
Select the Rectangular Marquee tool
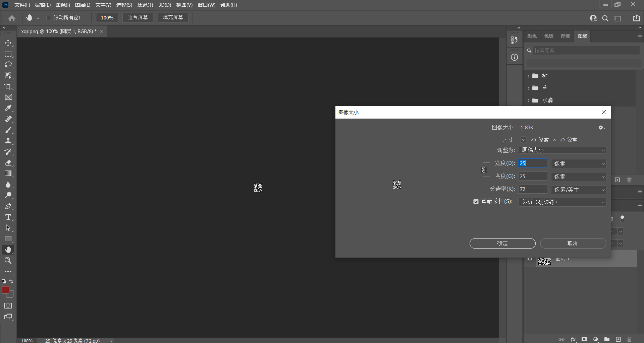[x=8, y=54]
